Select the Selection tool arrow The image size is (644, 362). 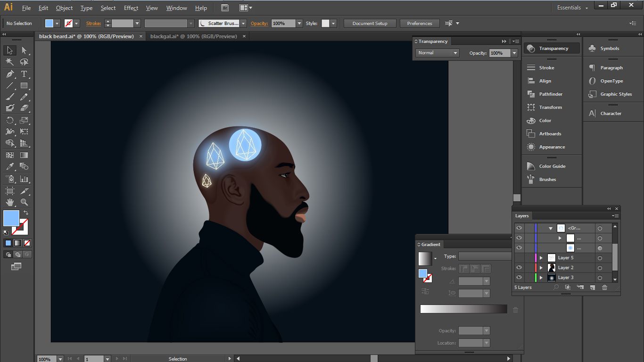[x=10, y=50]
